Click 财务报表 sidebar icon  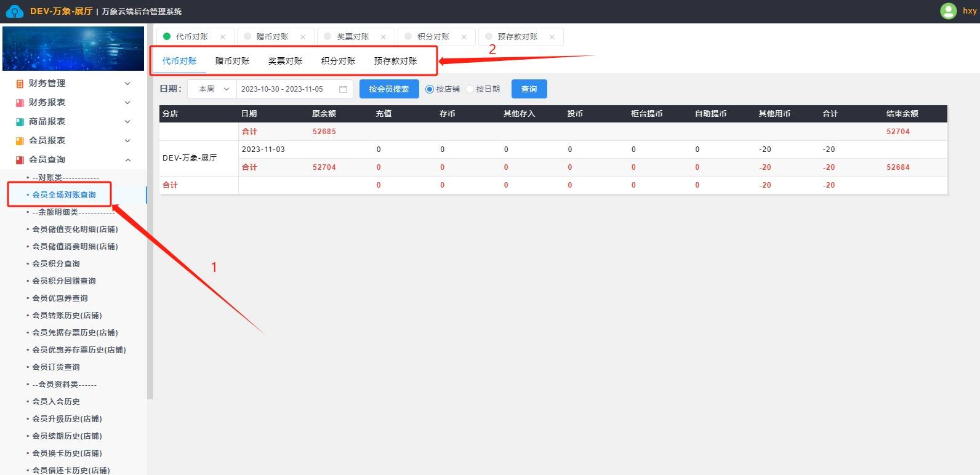coord(20,103)
